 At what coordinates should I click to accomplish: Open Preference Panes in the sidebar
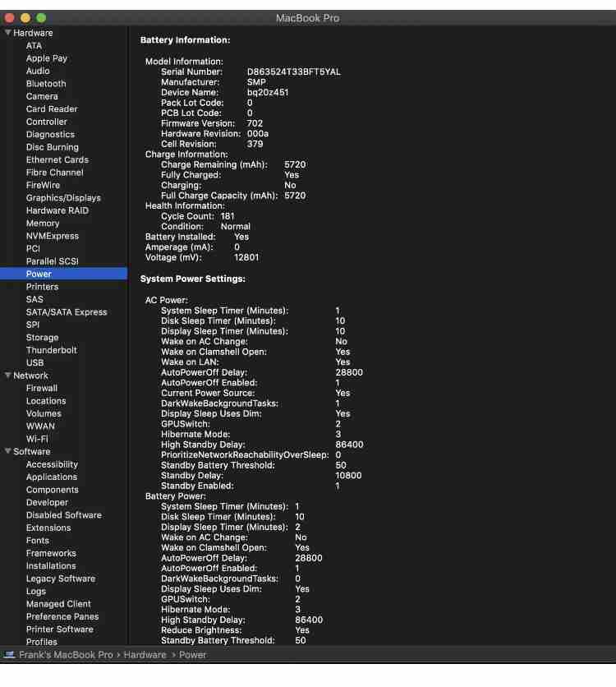62,617
